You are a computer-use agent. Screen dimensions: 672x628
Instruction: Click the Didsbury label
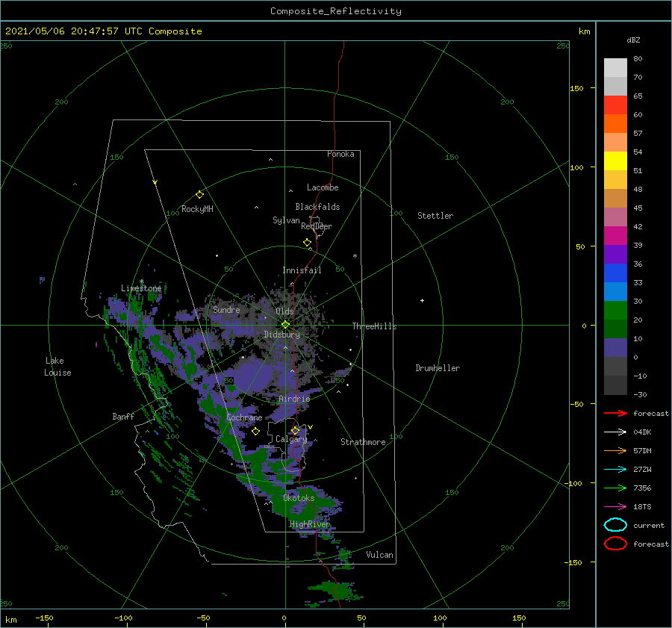point(282,335)
